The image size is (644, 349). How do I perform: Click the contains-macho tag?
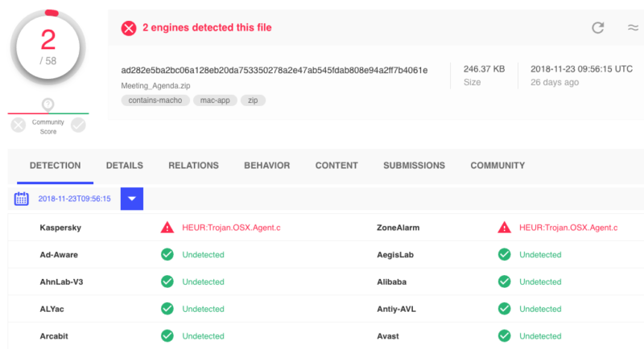pos(156,101)
